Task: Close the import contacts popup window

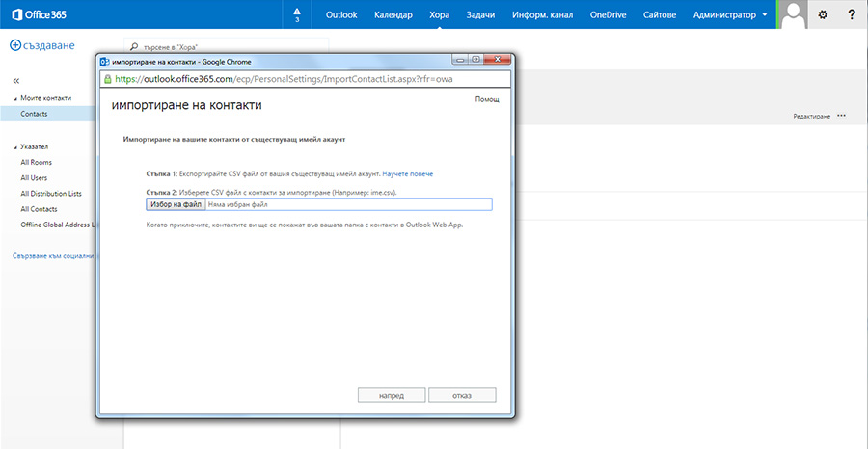Action: (x=496, y=59)
